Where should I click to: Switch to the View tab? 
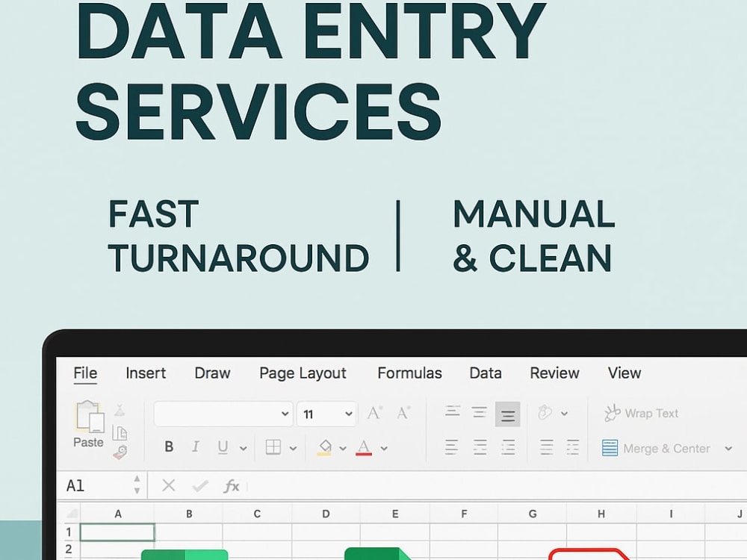[624, 373]
